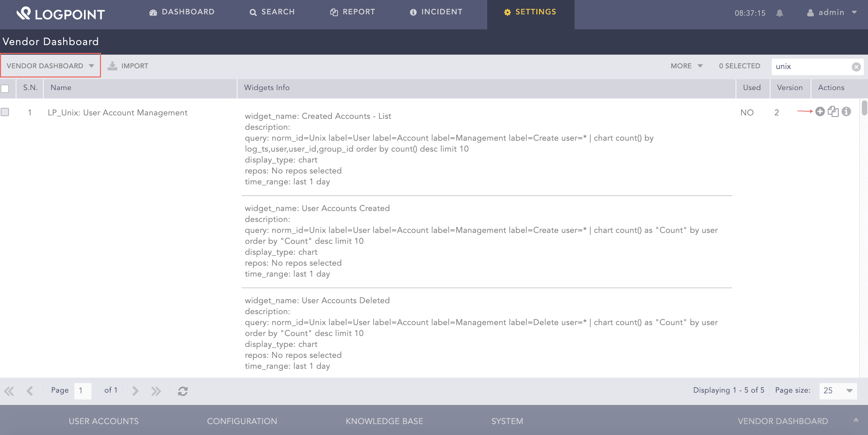The width and height of the screenshot is (868, 435).
Task: Jump to last page arrow
Action: pos(156,391)
